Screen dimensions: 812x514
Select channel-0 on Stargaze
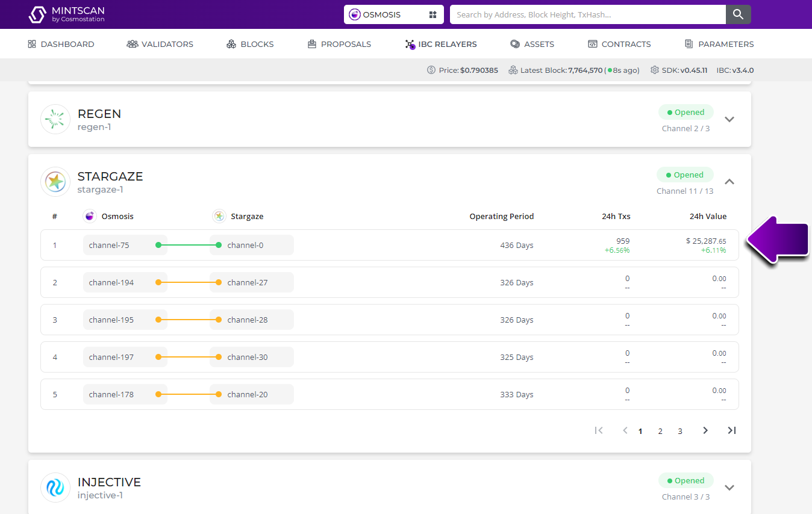pyautogui.click(x=252, y=245)
